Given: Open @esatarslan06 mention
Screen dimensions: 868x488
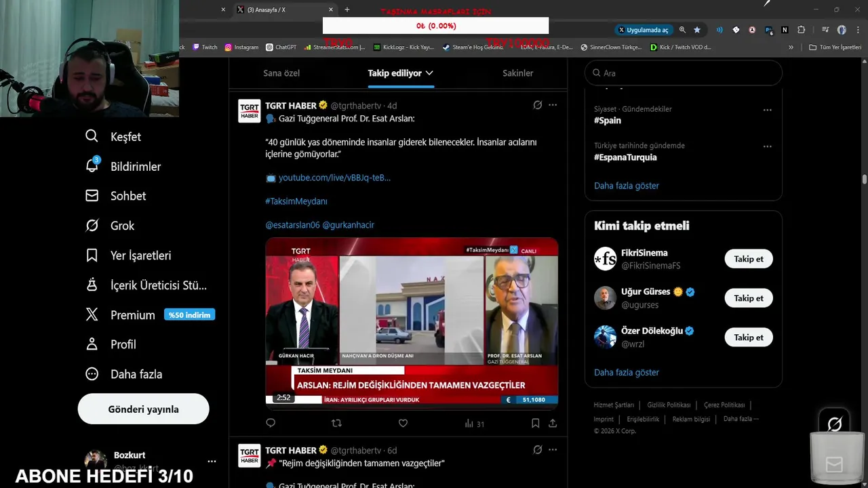Looking at the screenshot, I should 292,225.
